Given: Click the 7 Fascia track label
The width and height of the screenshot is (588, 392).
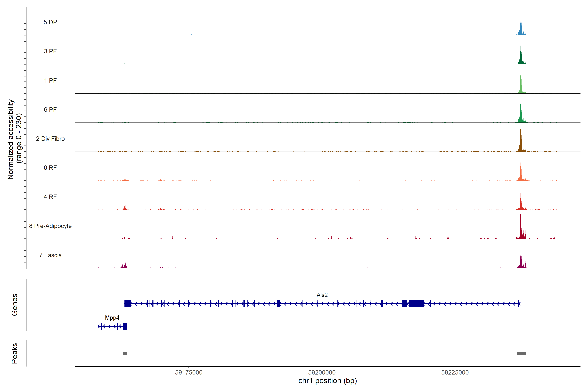Looking at the screenshot, I should coord(50,255).
